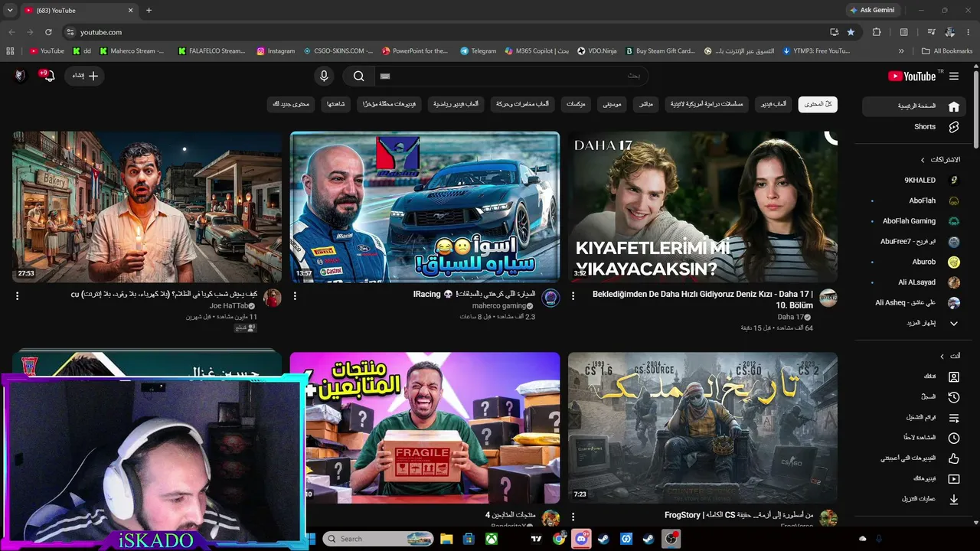This screenshot has height=551, width=980.
Task: Click the Ask Gemini button
Action: click(x=872, y=10)
